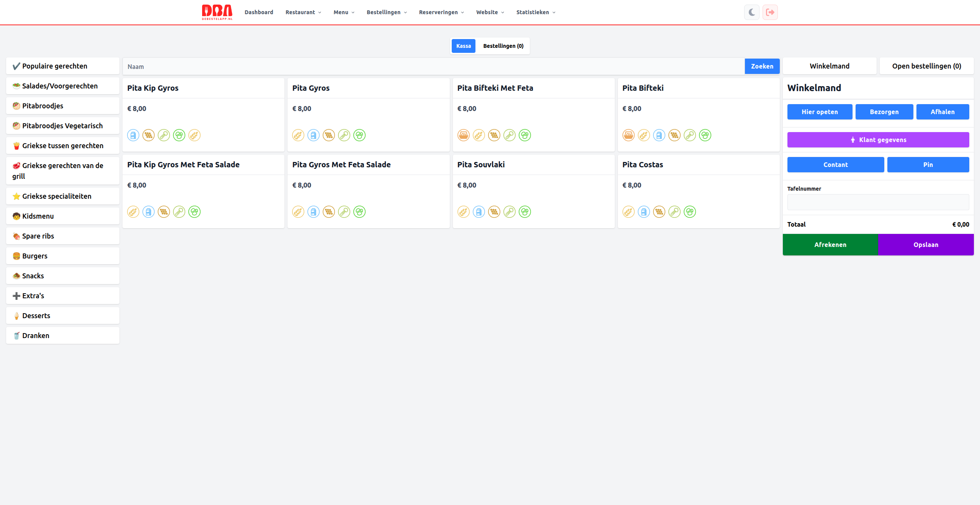
Task: Open the Statistieken dropdown
Action: point(536,12)
